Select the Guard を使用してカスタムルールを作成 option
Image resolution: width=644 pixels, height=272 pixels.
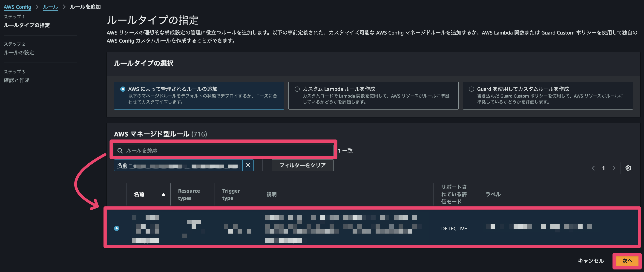tap(471, 89)
